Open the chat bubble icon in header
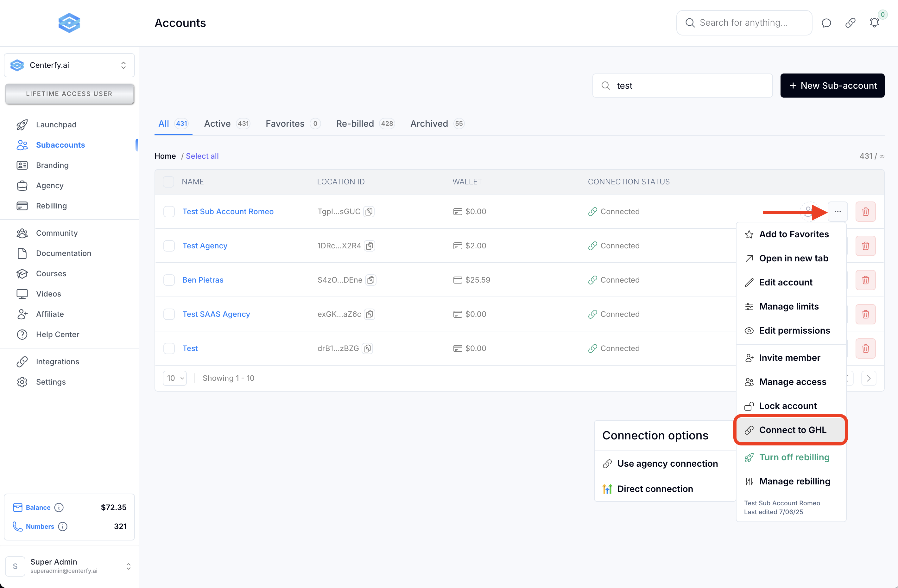This screenshot has width=898, height=588. click(x=826, y=23)
